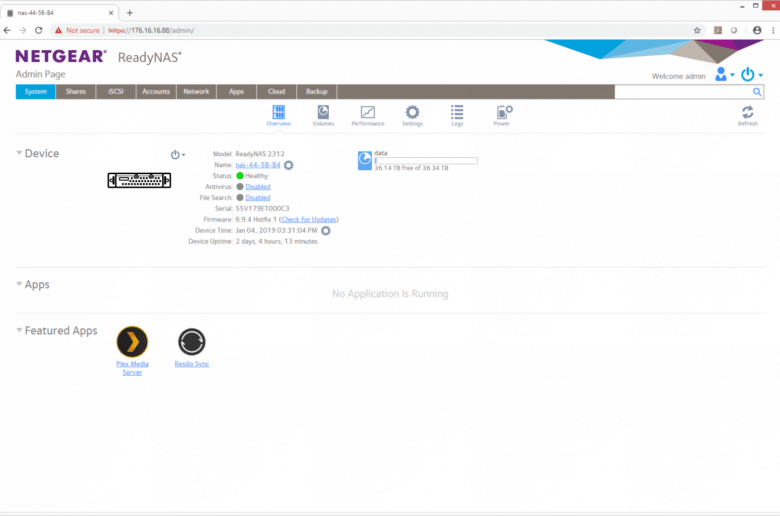The image size is (780, 516).
Task: Select the Backup tab
Action: click(x=316, y=92)
